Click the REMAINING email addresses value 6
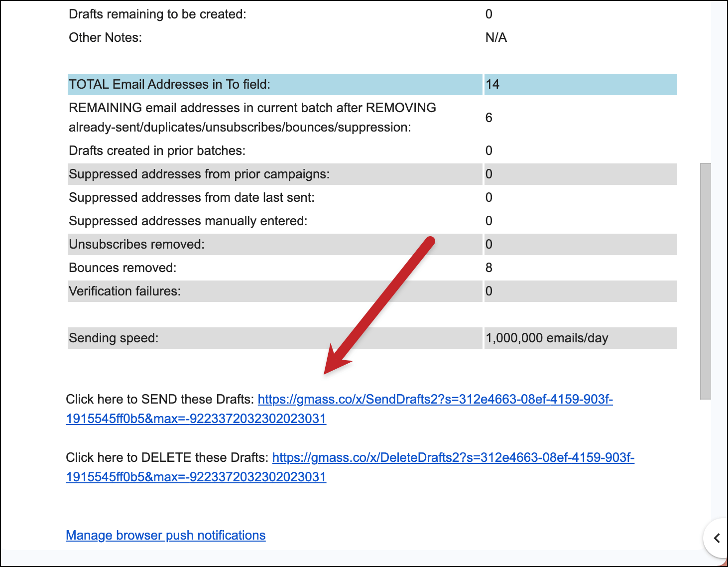728x567 pixels. coord(489,118)
